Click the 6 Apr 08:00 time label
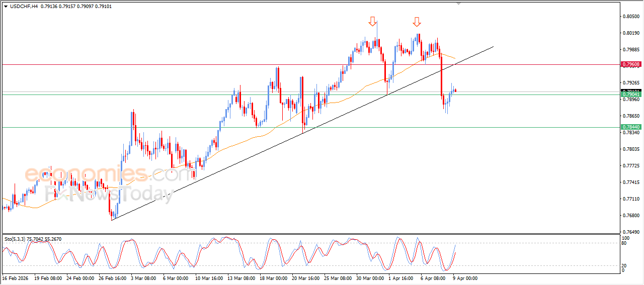Image resolution: width=644 pixels, height=285 pixels. tap(433, 278)
